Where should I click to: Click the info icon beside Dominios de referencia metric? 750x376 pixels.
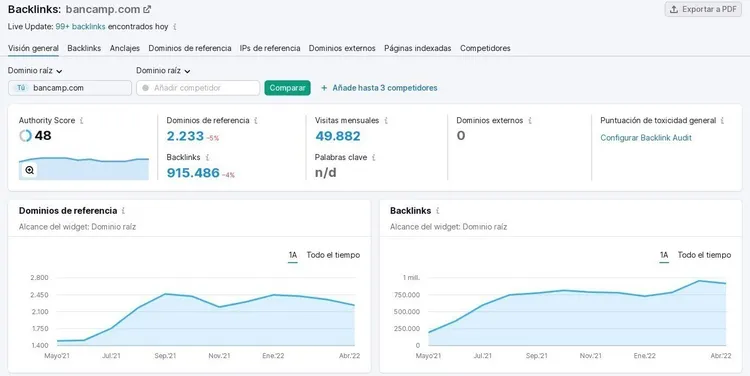(255, 121)
